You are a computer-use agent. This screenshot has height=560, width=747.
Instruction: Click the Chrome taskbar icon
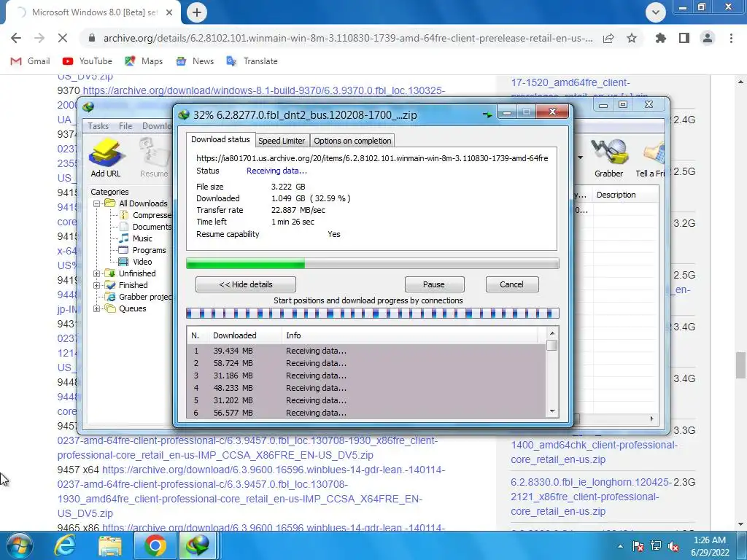click(x=155, y=545)
